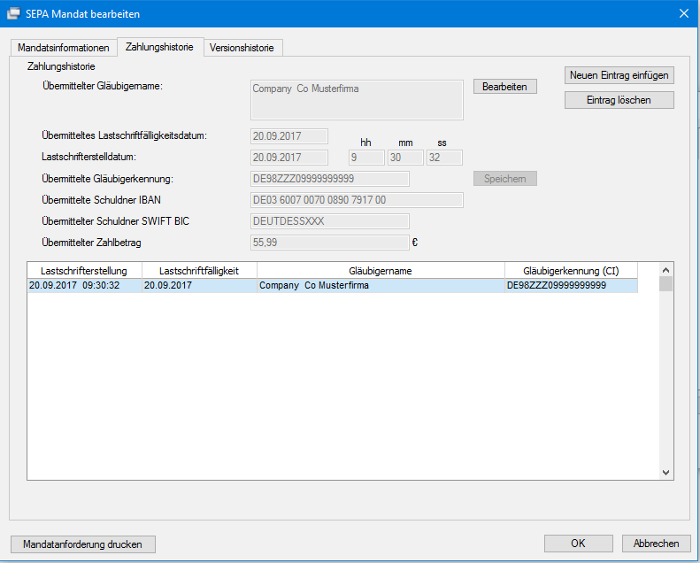
Task: Click the Lastschriftfälligkeitsdatum field
Action: pyautogui.click(x=289, y=136)
